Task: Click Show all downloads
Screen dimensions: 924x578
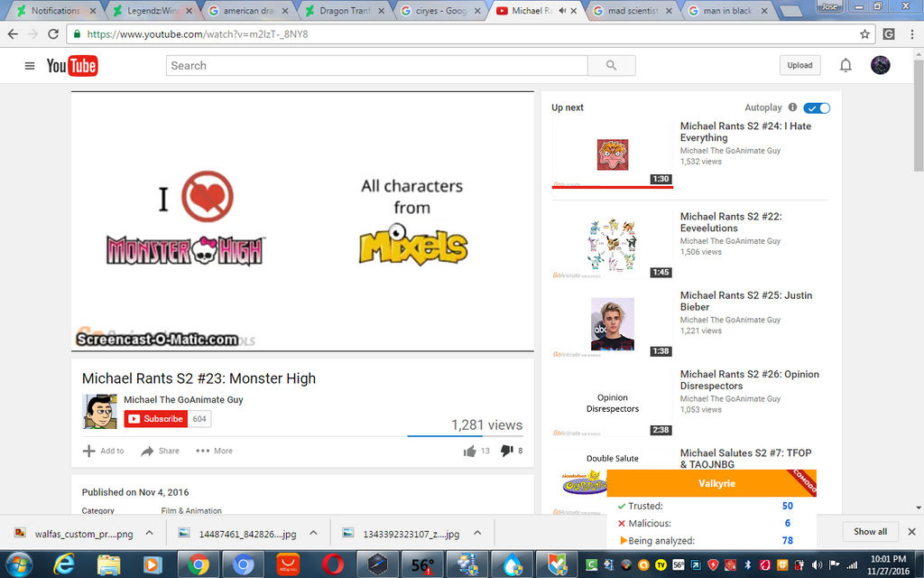Action: [870, 532]
